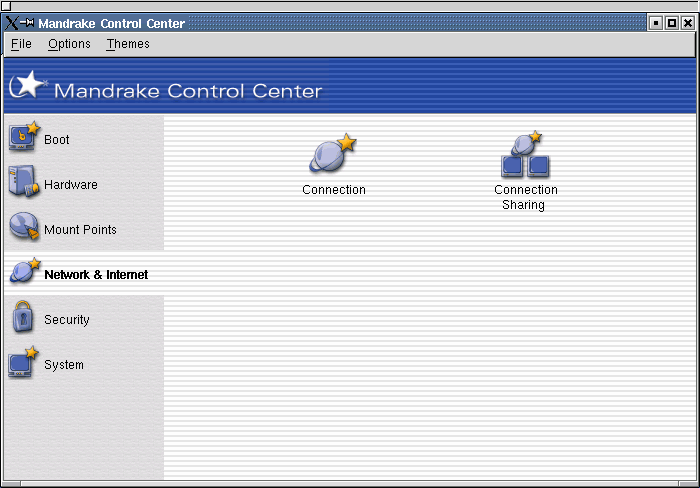Select the Boot label in sidebar

click(57, 140)
